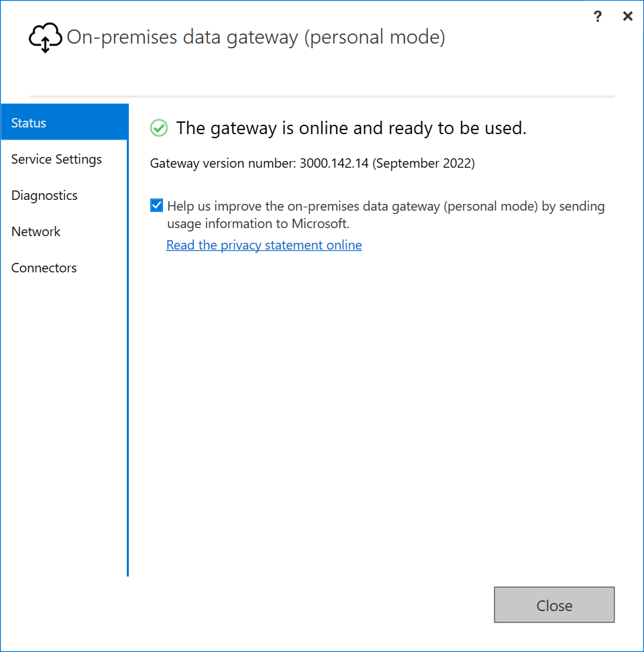Click the gateway version number text

[313, 163]
